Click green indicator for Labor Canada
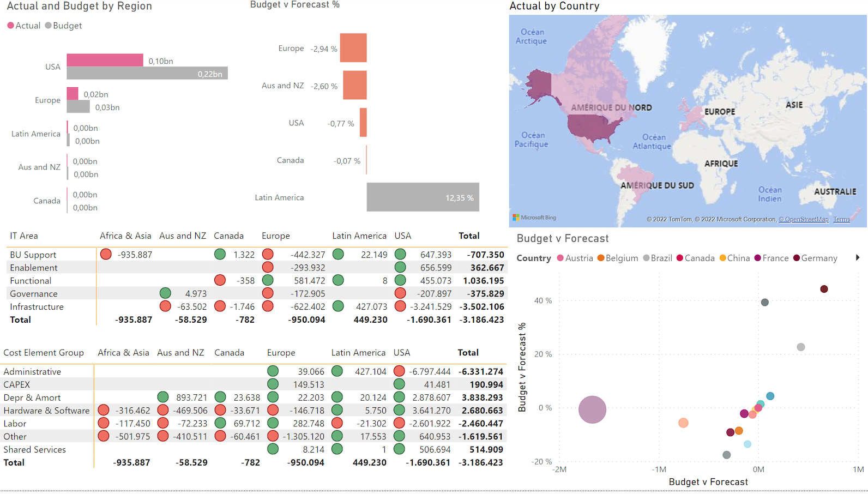Screen dimensions: 868x494 [220, 423]
